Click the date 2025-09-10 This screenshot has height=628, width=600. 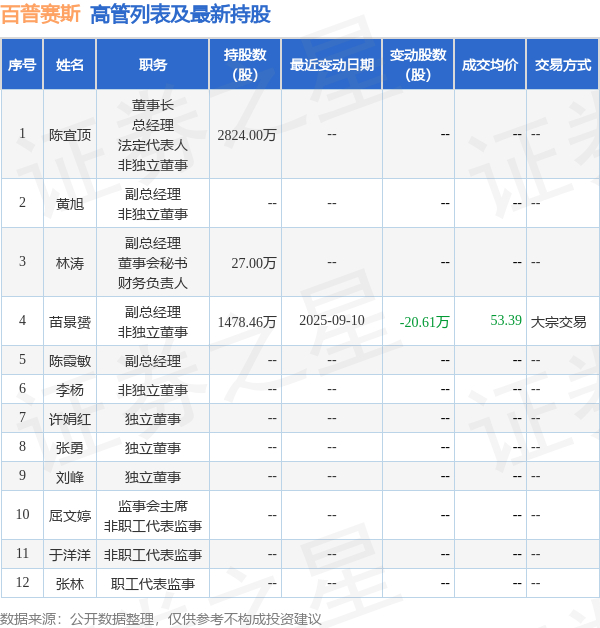tap(332, 320)
